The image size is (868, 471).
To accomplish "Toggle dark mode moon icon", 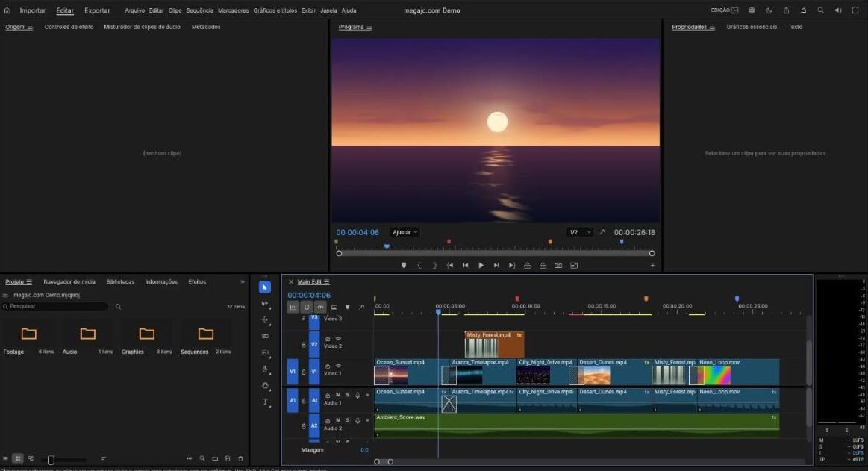I will point(769,10).
